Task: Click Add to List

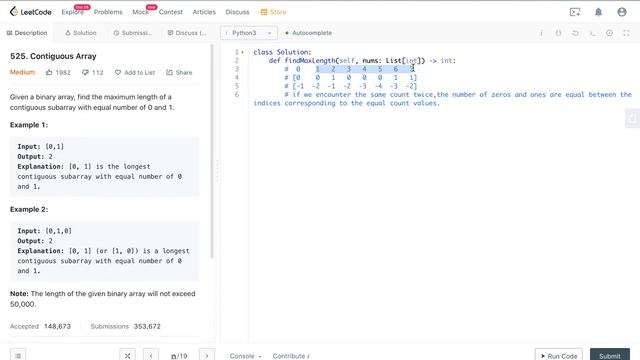Action: (135, 72)
